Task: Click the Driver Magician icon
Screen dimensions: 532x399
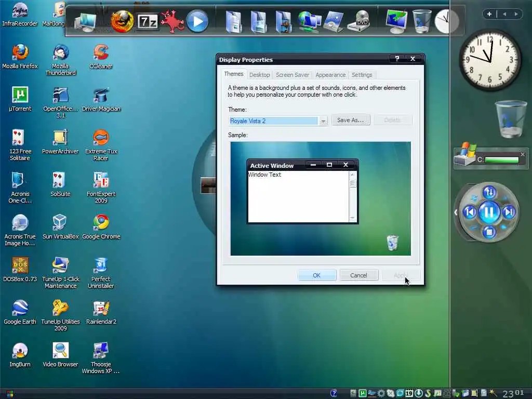Action: coord(101,99)
